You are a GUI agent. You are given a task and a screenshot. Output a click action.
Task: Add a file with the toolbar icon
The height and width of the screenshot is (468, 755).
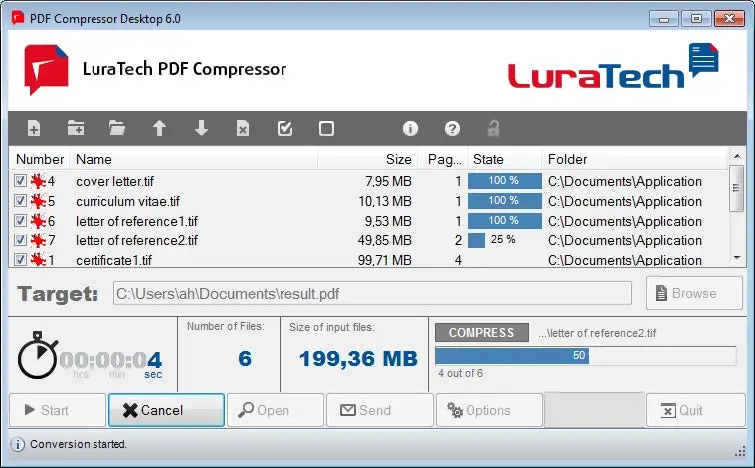pyautogui.click(x=34, y=129)
